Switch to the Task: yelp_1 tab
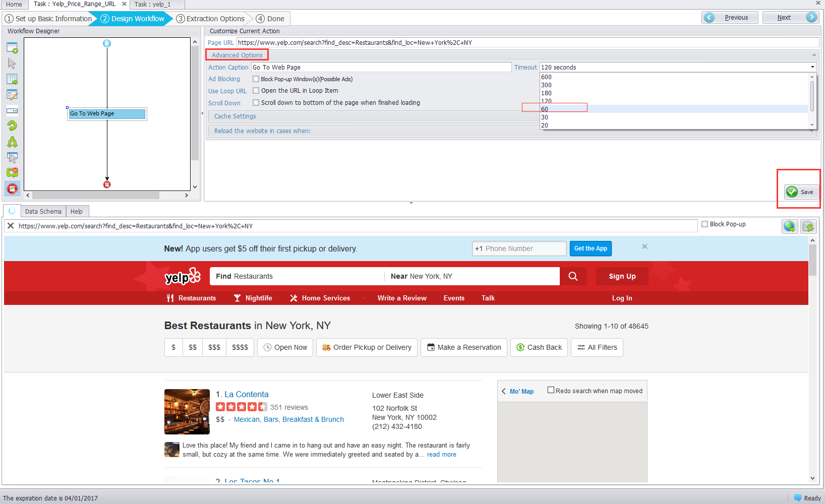The image size is (825, 504). pyautogui.click(x=153, y=4)
